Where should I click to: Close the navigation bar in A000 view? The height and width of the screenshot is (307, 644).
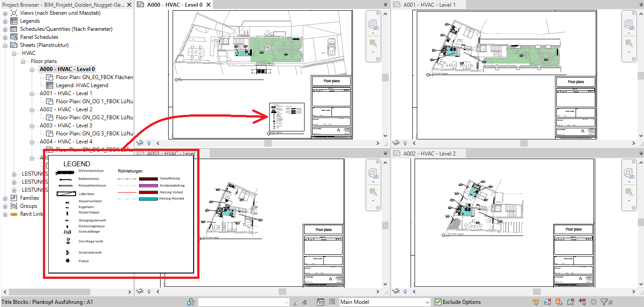tap(377, 13)
